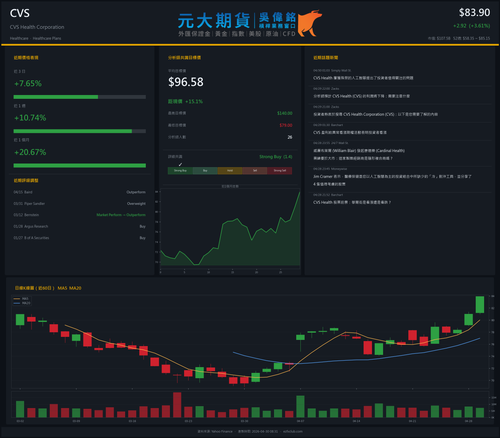Click the orange bull logo in the header
The height and width of the screenshot is (438, 500).
click(309, 23)
